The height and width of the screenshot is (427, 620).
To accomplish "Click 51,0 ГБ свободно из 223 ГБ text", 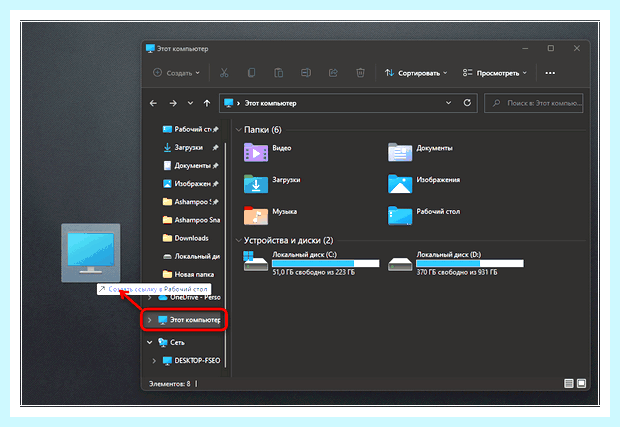I will point(314,272).
